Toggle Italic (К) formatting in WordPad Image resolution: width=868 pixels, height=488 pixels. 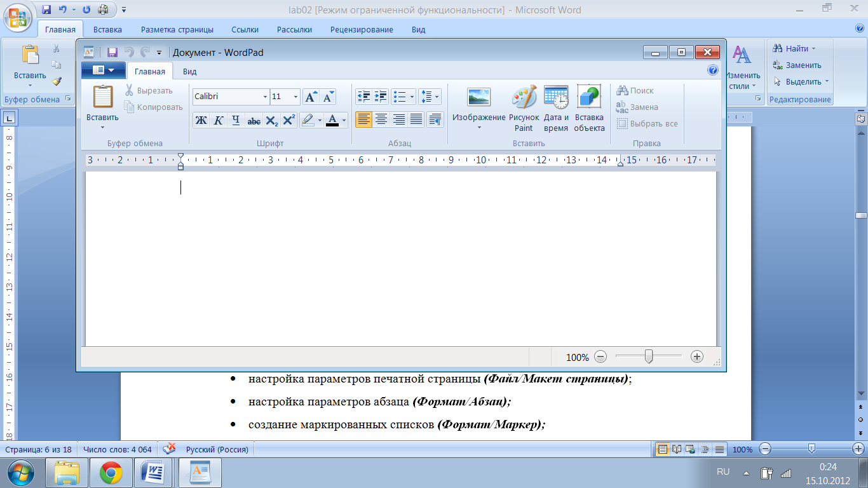pyautogui.click(x=219, y=120)
